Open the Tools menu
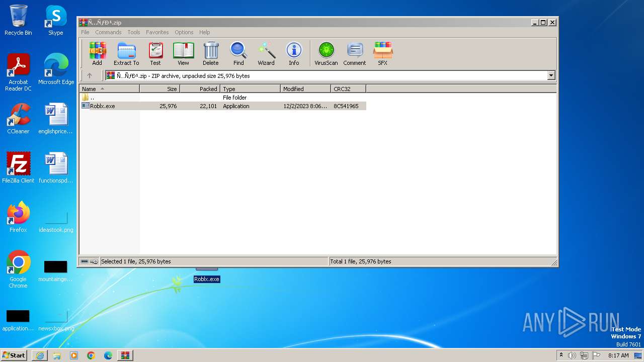Image resolution: width=644 pixels, height=362 pixels. click(x=134, y=32)
